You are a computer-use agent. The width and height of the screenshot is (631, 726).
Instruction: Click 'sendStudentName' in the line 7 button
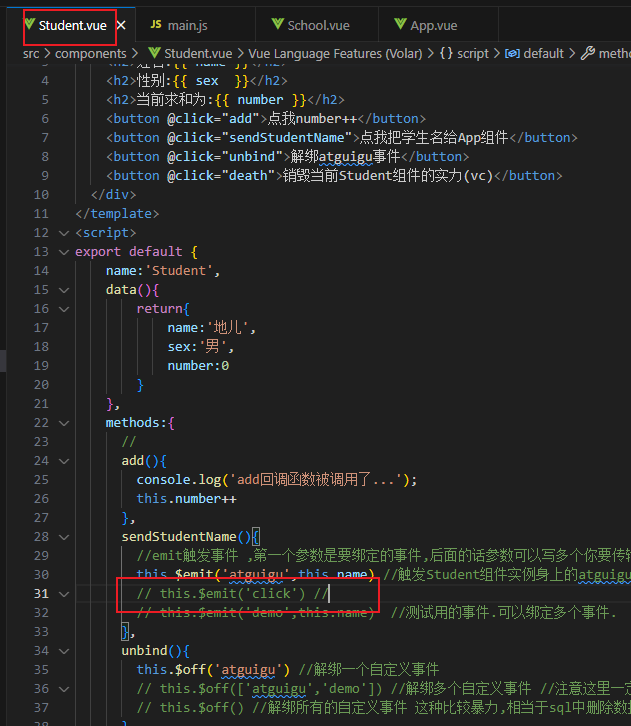[287, 138]
